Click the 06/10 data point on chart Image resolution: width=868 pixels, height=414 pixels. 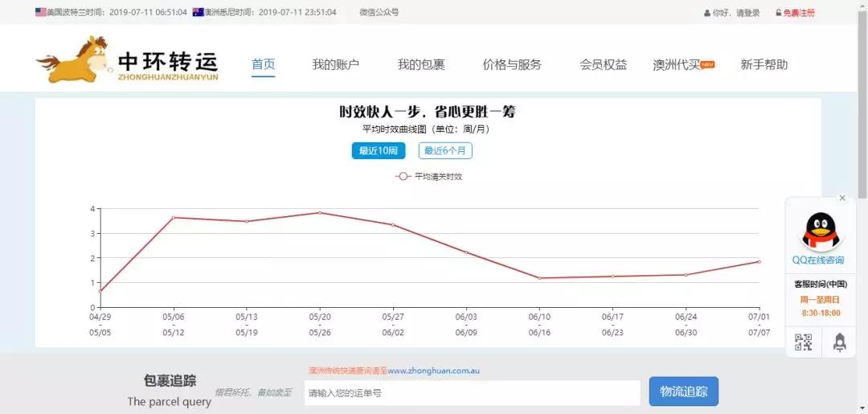539,278
